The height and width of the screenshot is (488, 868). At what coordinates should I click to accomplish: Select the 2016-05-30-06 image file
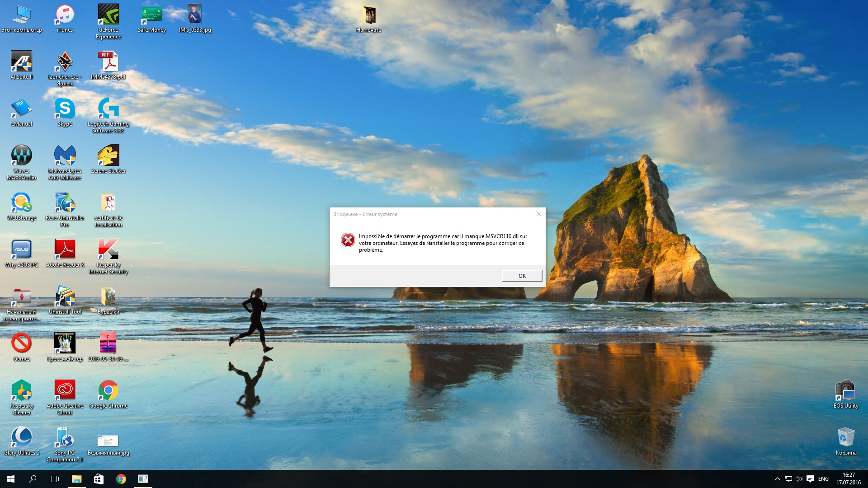[108, 347]
